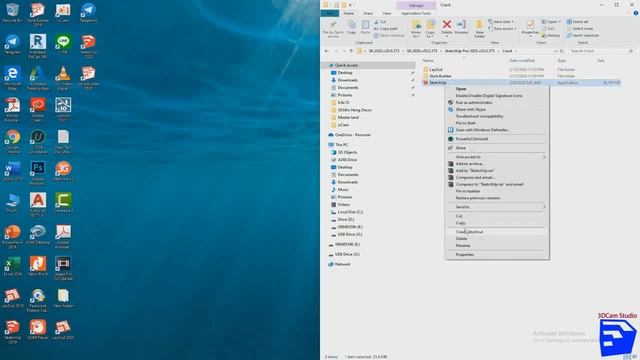Switch to the View ribbon tab

[387, 13]
